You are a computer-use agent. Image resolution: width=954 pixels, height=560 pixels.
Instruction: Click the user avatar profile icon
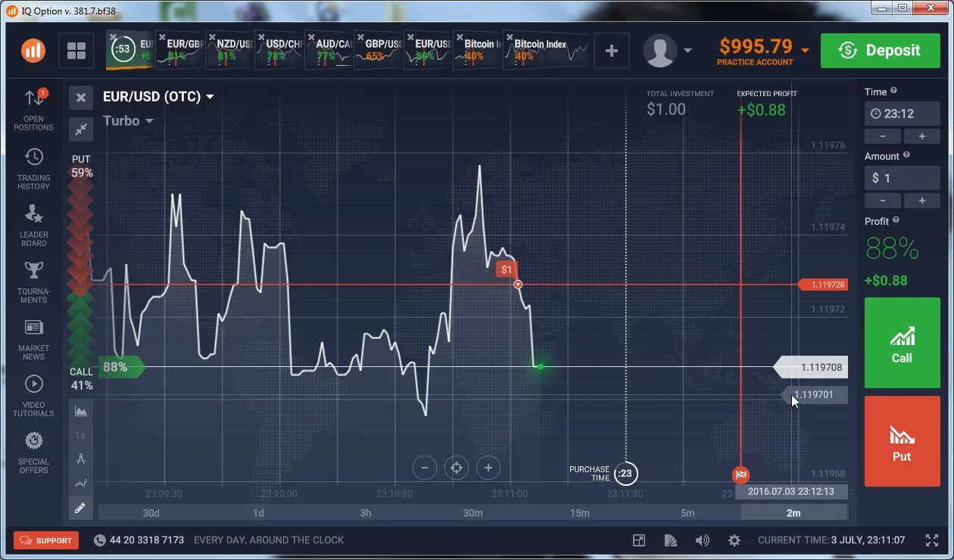point(660,51)
